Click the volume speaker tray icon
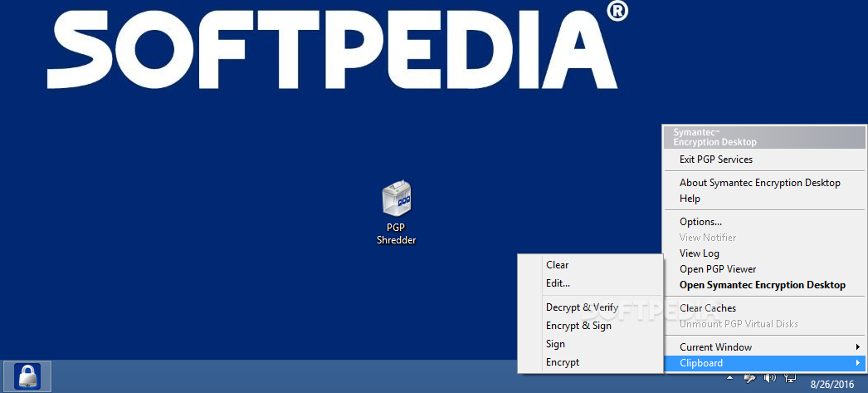This screenshot has height=393, width=868. pyautogui.click(x=769, y=379)
